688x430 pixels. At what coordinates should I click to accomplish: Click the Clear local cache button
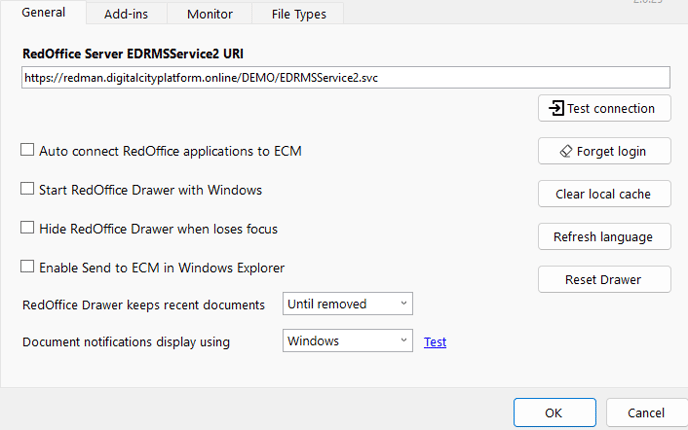604,194
